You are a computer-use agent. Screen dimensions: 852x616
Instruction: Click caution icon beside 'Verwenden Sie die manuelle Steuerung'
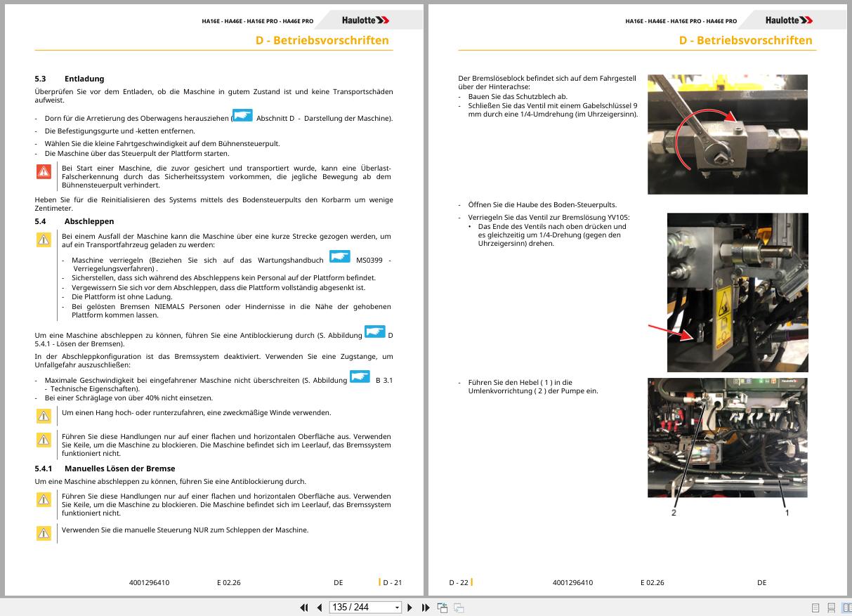pos(44,534)
